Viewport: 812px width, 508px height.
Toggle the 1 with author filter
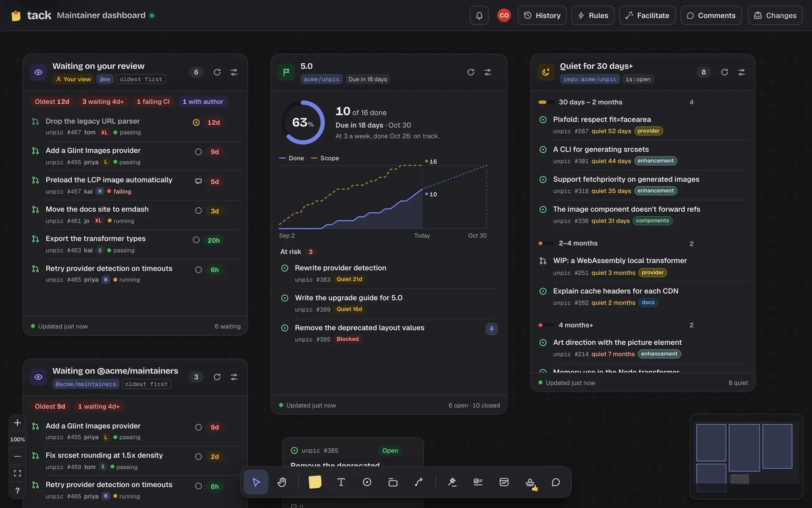[203, 102]
